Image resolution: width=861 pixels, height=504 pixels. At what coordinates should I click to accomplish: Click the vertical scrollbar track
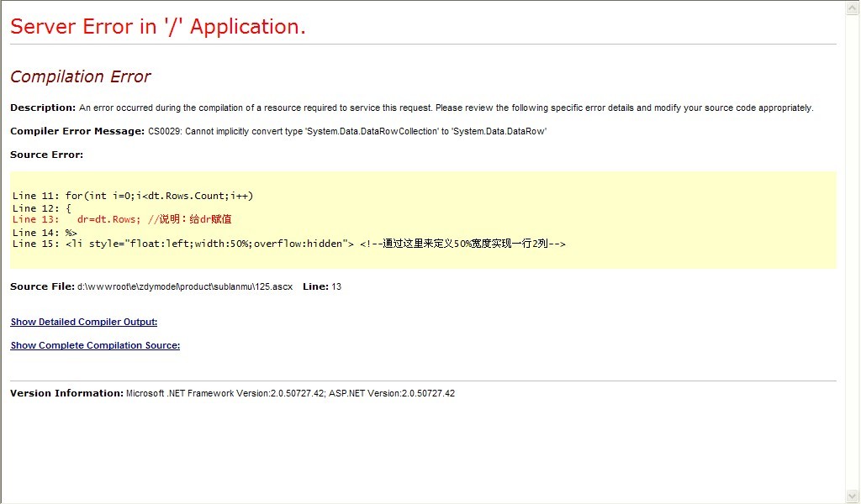pos(853,252)
